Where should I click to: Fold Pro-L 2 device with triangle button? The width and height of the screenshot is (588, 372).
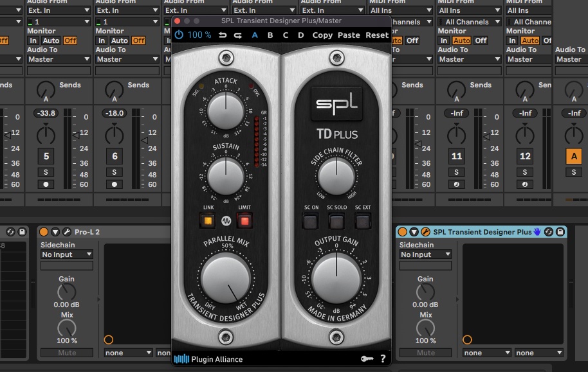55,232
